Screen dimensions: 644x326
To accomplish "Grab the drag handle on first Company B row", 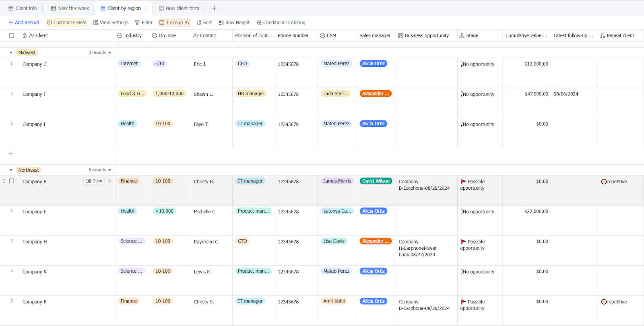I will (x=4, y=181).
